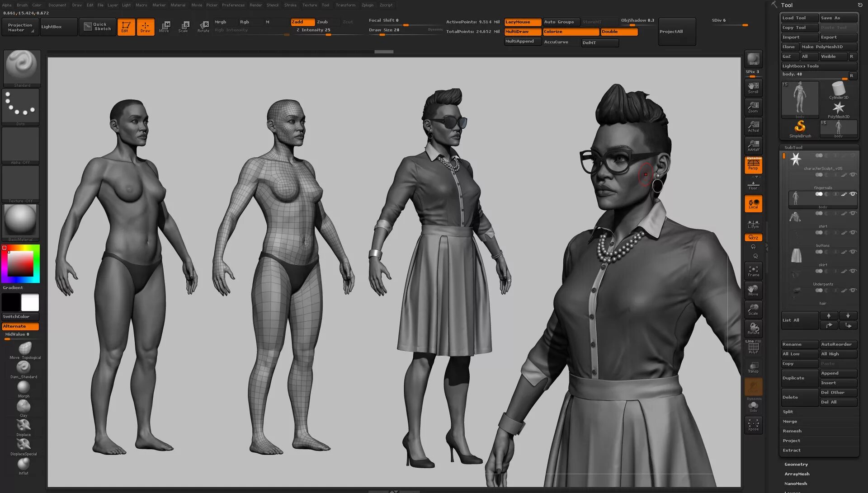Screen dimensions: 868x493
Task: Click the Duplicate subtool button
Action: pyautogui.click(x=799, y=378)
